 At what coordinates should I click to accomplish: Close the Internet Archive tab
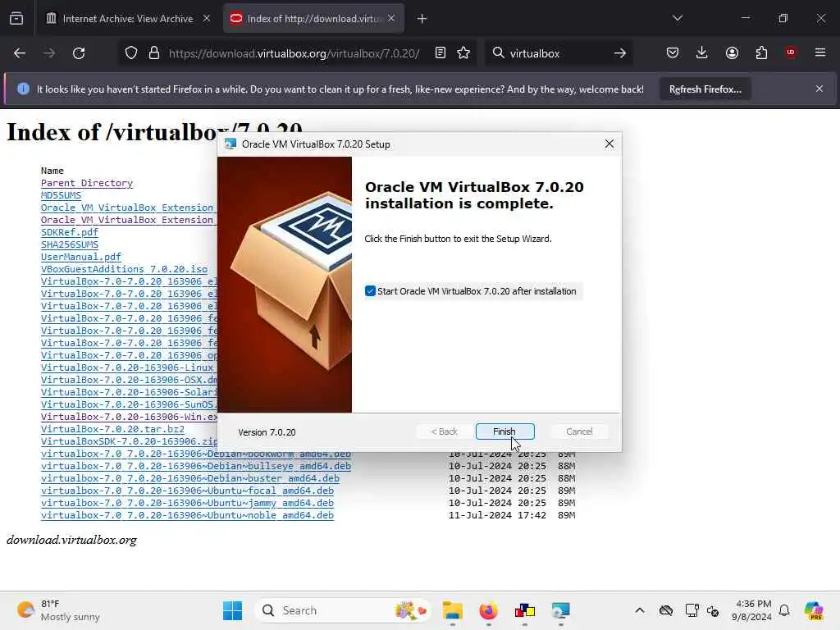[x=207, y=18]
